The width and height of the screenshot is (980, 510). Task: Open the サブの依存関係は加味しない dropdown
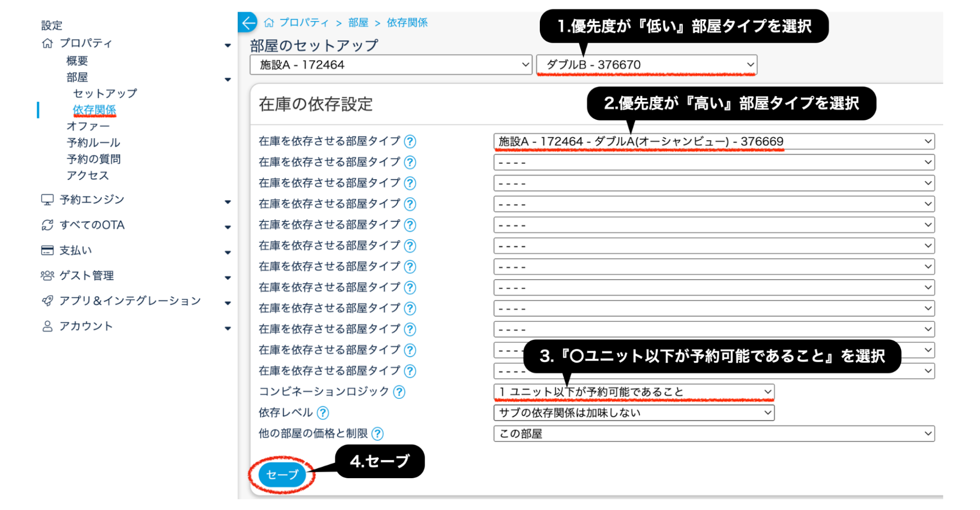tap(633, 413)
